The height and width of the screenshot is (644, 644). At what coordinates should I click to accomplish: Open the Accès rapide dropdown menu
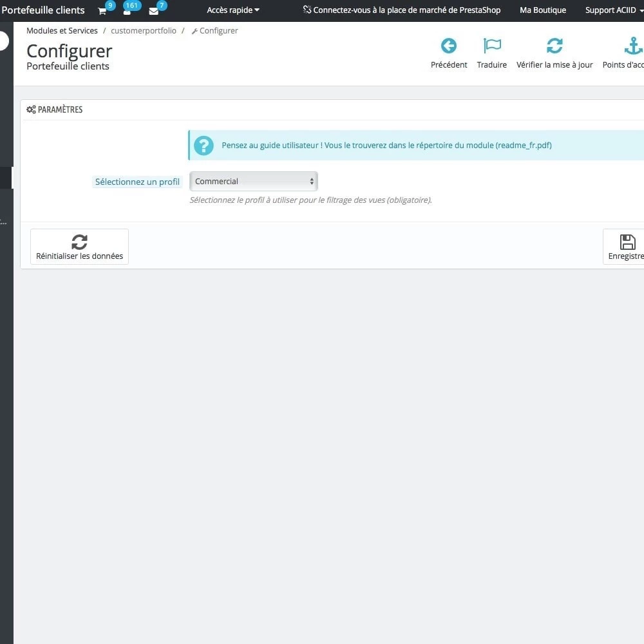233,10
